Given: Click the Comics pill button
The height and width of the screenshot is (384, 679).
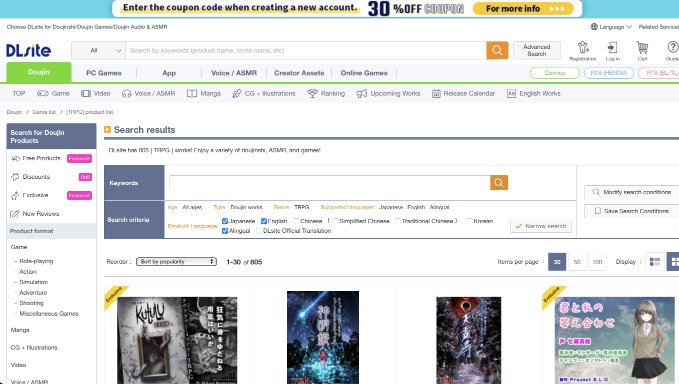Looking at the screenshot, I should (555, 73).
